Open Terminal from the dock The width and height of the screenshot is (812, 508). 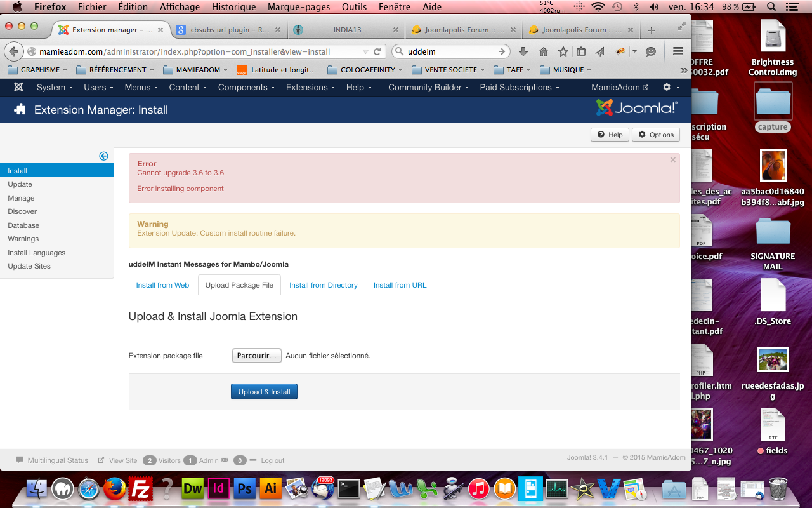click(x=349, y=488)
